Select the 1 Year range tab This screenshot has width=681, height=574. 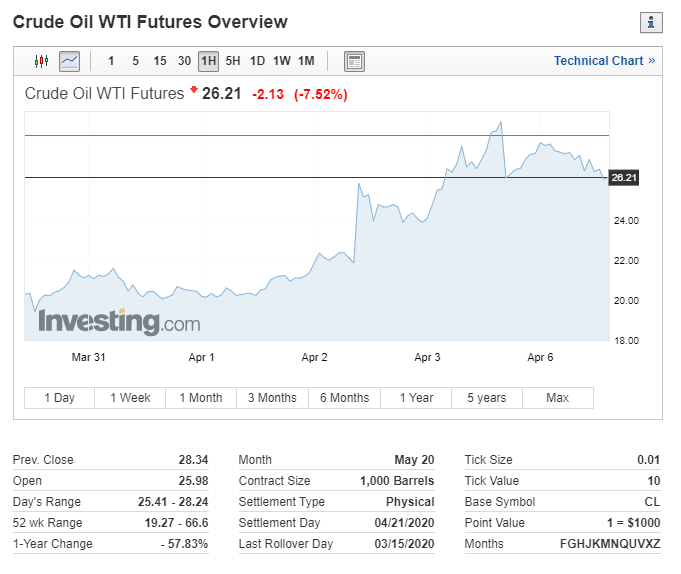(416, 398)
